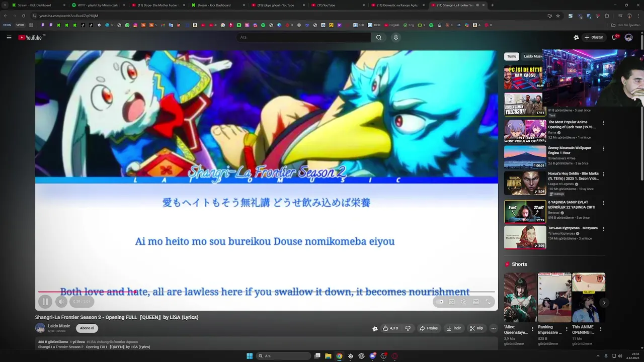Download the video with İndir
Viewport: 644px width, 362px height.
pos(453,328)
